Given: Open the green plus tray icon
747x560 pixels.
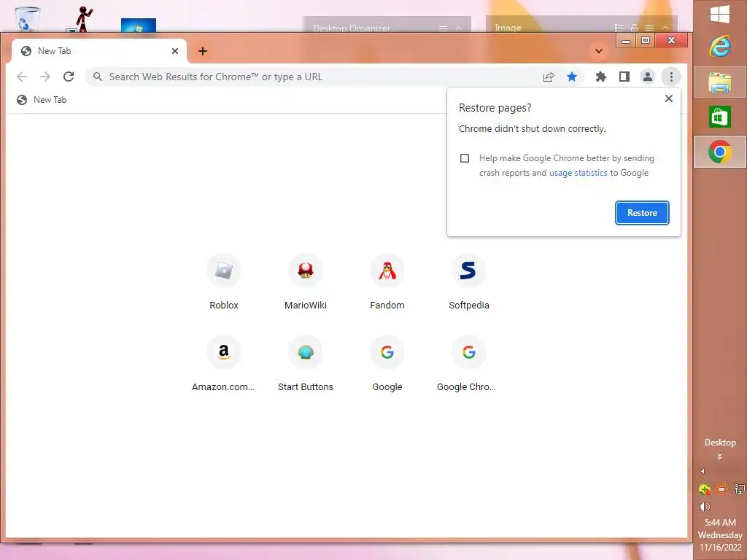Looking at the screenshot, I should (x=704, y=489).
